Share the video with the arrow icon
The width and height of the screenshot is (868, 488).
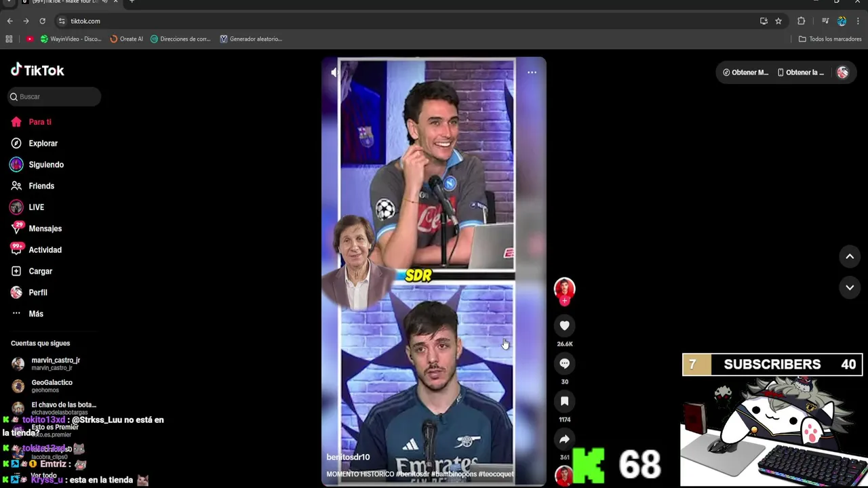tap(564, 439)
